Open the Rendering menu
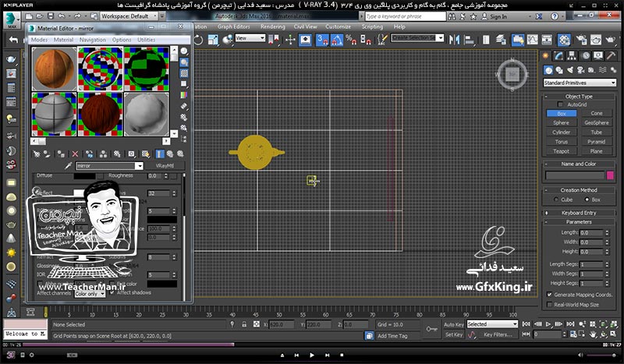The image size is (624, 364). (272, 27)
